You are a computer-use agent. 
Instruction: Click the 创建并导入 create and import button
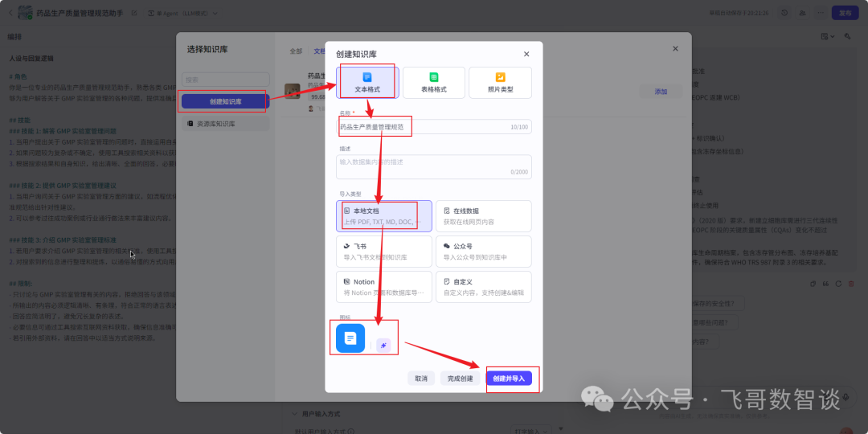509,378
